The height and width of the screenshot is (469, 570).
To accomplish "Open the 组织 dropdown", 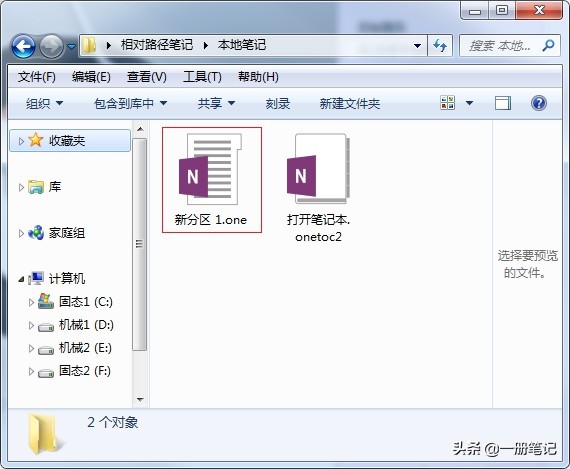I will 44,104.
